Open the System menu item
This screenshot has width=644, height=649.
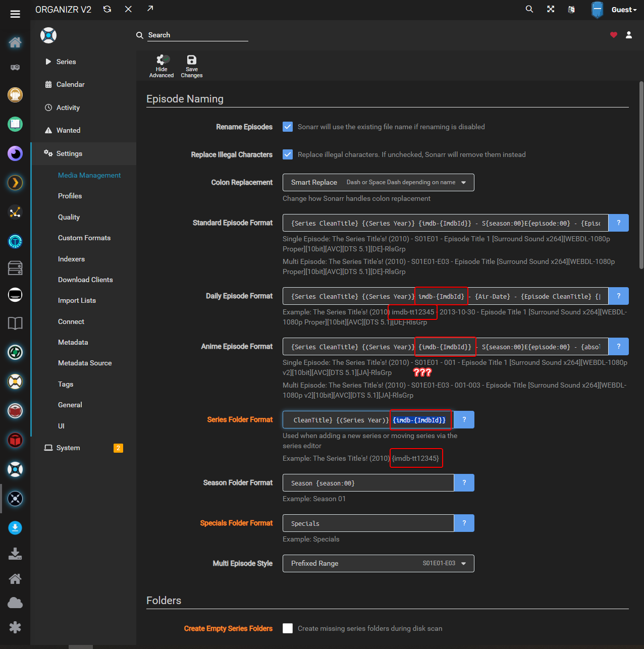point(83,448)
